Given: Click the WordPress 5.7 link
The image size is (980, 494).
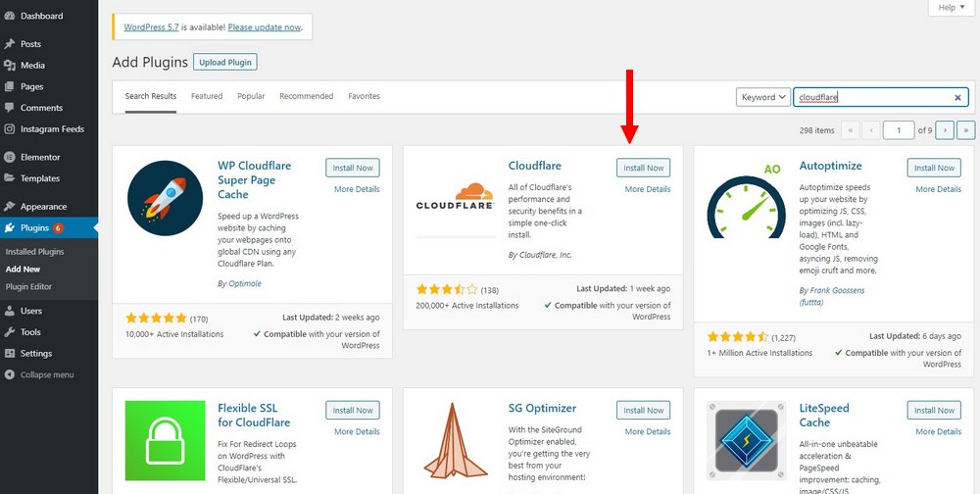Looking at the screenshot, I should click(x=149, y=26).
